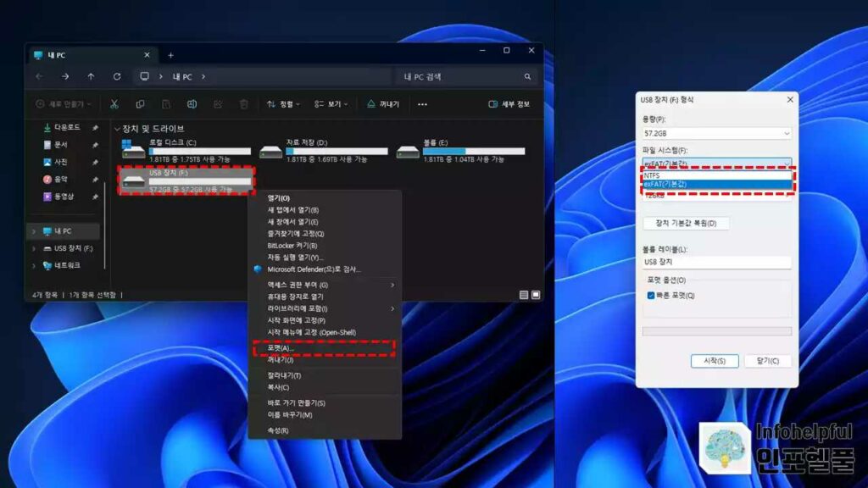Choose 열기(O) in the context menu
This screenshot has height=488, width=868.
coord(325,198)
